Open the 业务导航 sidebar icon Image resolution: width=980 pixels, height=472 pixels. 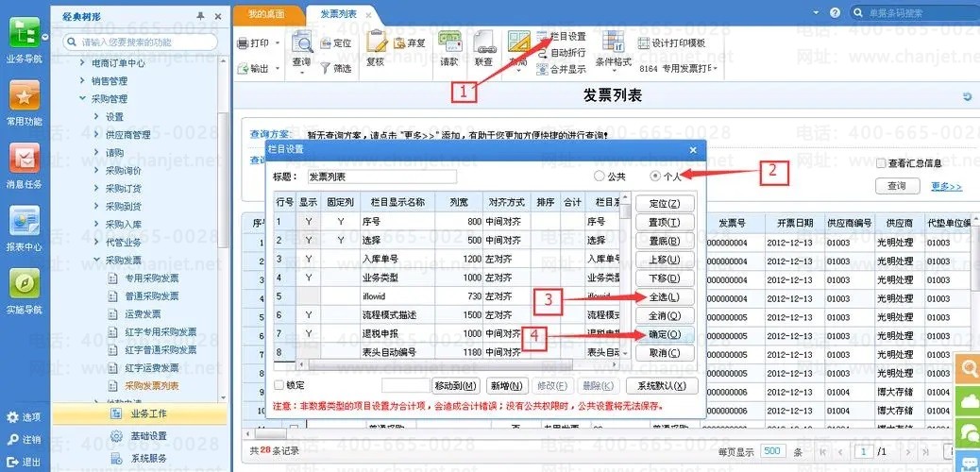24,33
